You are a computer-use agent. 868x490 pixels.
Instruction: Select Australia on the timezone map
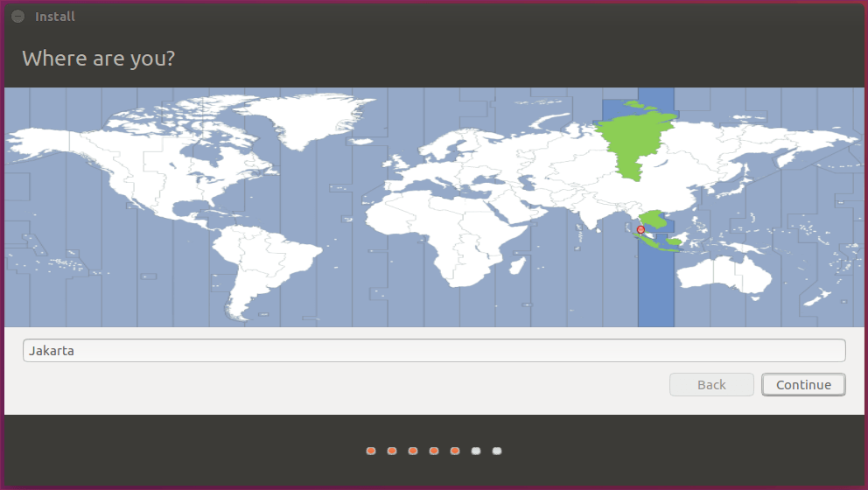pyautogui.click(x=724, y=275)
